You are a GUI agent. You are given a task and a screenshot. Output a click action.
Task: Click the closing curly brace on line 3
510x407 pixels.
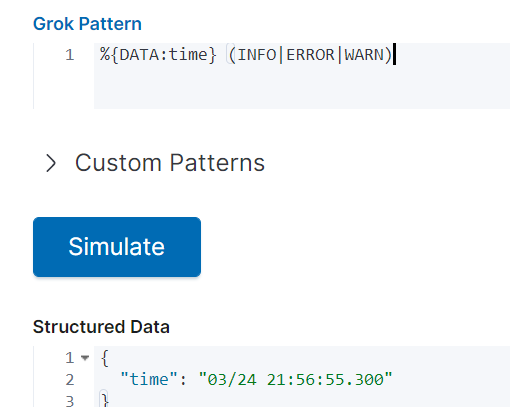(105, 400)
